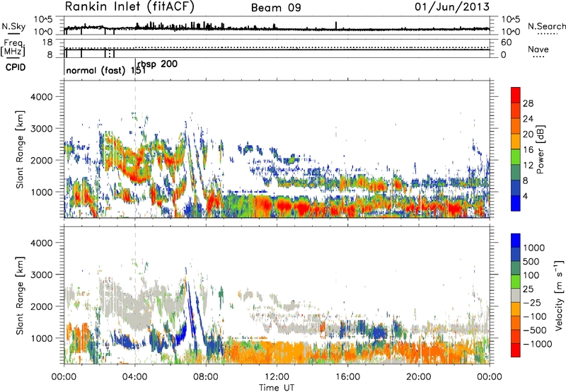Image resolution: width=566 pixels, height=392 pixels.
Task: Click the 'Velocity [m s-1]' colorbar label
Action: [x=559, y=295]
